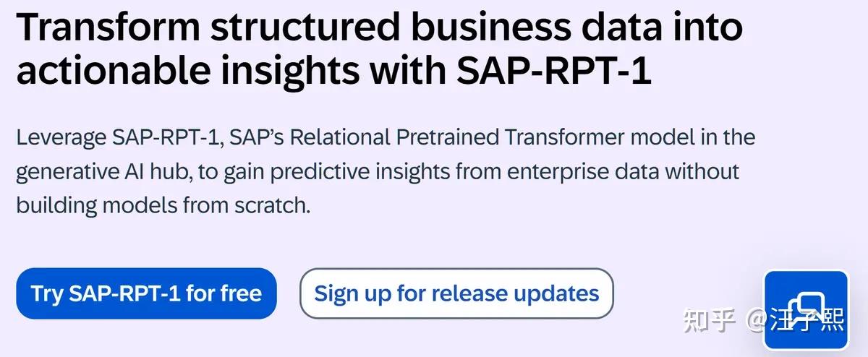The height and width of the screenshot is (357, 868).
Task: Select the Sign up for release updates button
Action: tap(456, 293)
